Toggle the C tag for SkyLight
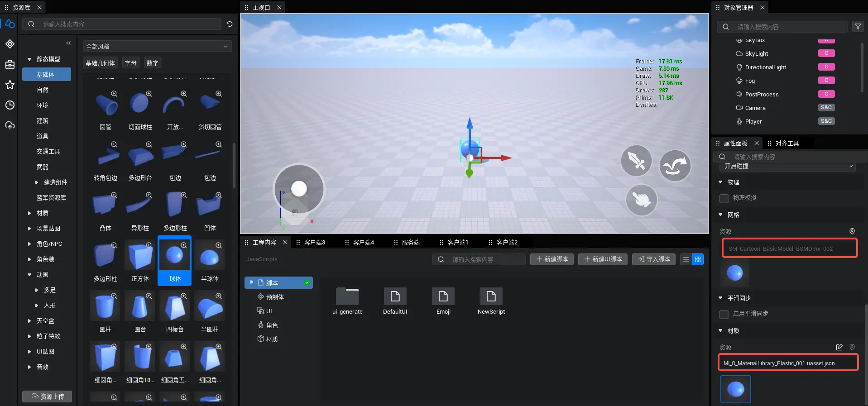The height and width of the screenshot is (406, 868). click(826, 53)
